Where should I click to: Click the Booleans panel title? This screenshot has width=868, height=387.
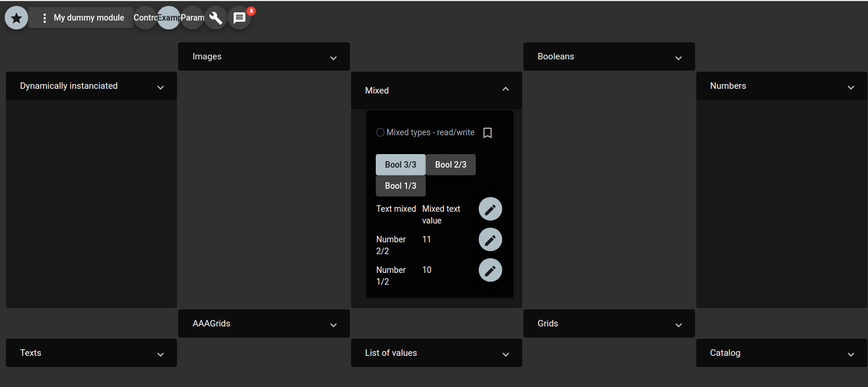(556, 56)
